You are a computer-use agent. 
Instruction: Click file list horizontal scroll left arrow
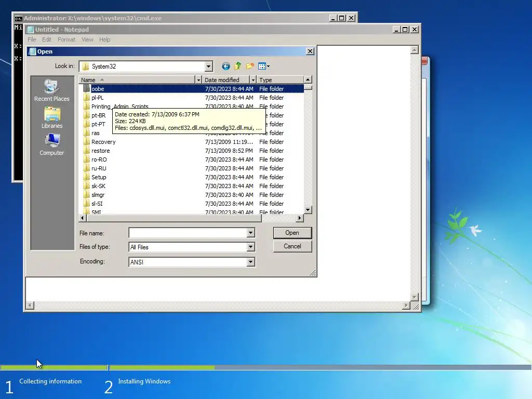[x=83, y=218]
